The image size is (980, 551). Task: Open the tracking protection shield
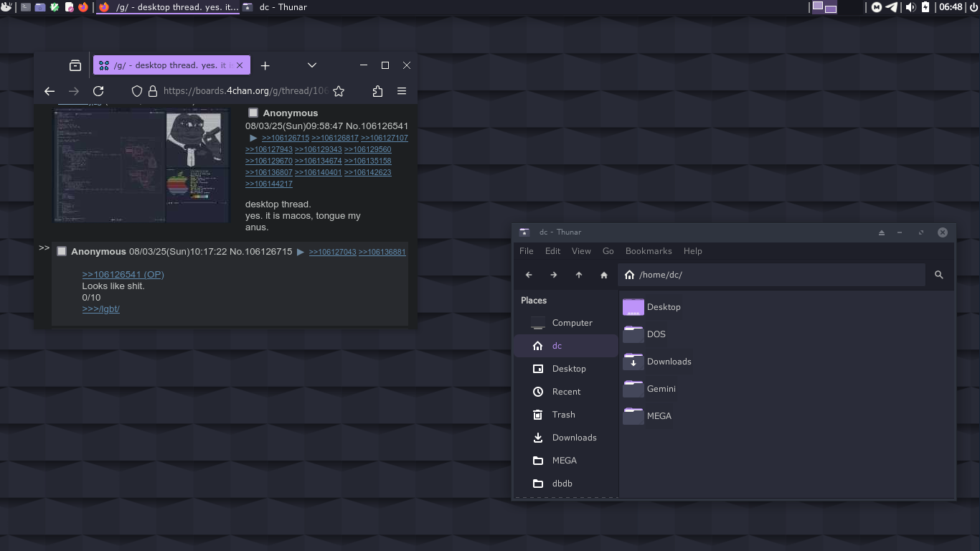[x=137, y=91]
